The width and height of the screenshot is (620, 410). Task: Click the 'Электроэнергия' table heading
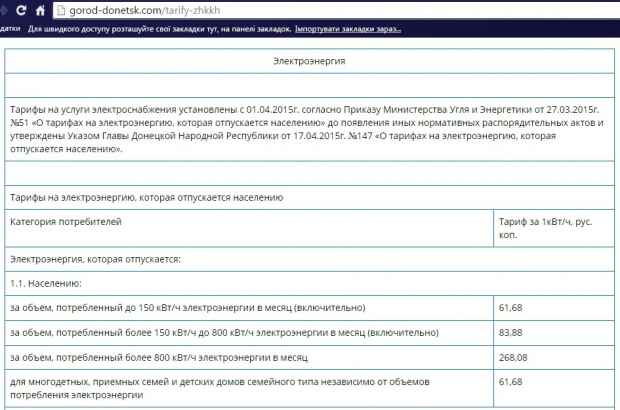(x=310, y=62)
